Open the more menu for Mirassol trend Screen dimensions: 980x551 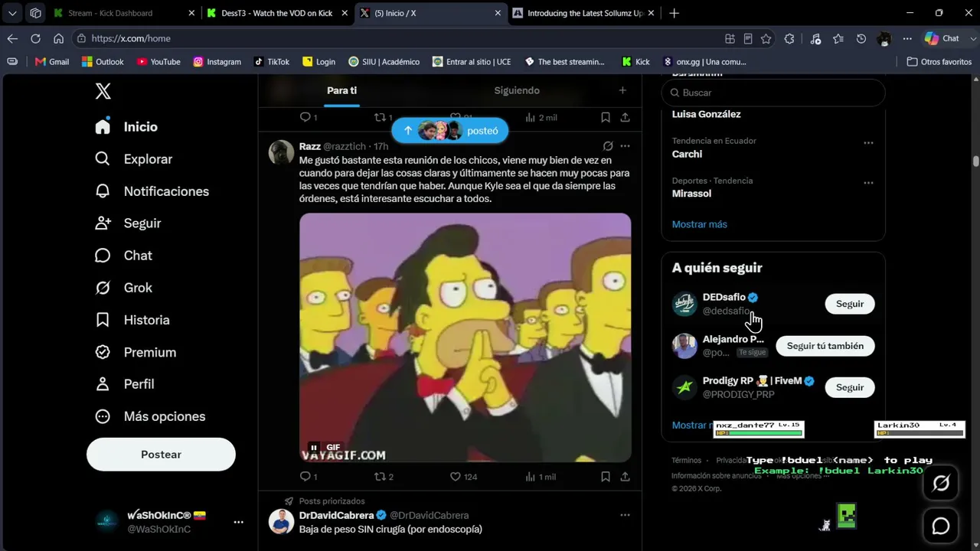(x=868, y=184)
